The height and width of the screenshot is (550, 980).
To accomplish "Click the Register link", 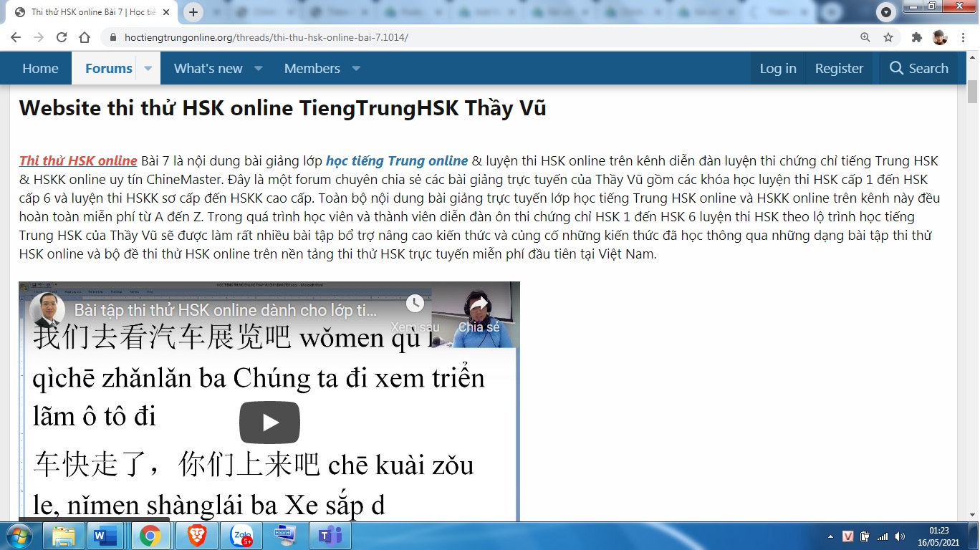I will [839, 69].
